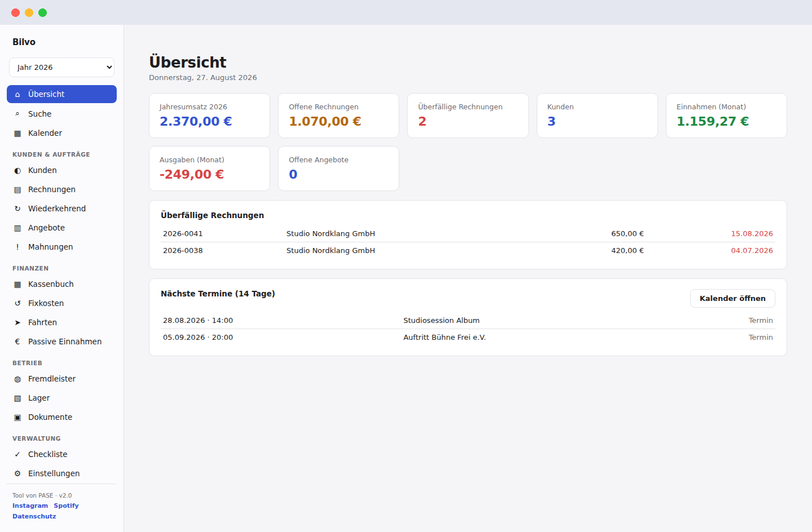Click the Jahresumsatz 2026 card
The height and width of the screenshot is (532, 812).
(x=209, y=116)
